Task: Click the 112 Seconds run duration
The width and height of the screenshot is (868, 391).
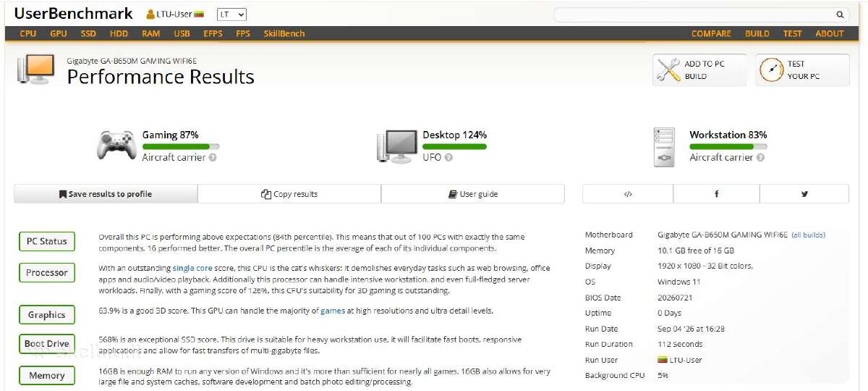Action: tap(680, 345)
